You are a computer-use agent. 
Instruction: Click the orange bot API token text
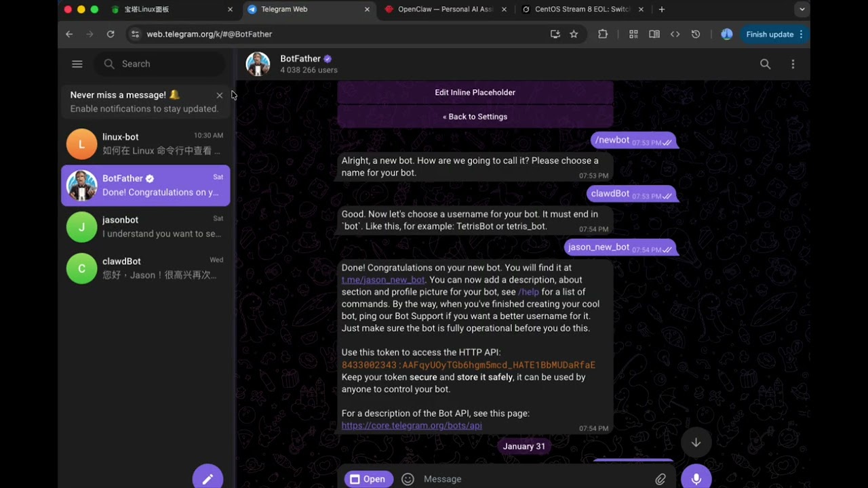(468, 365)
